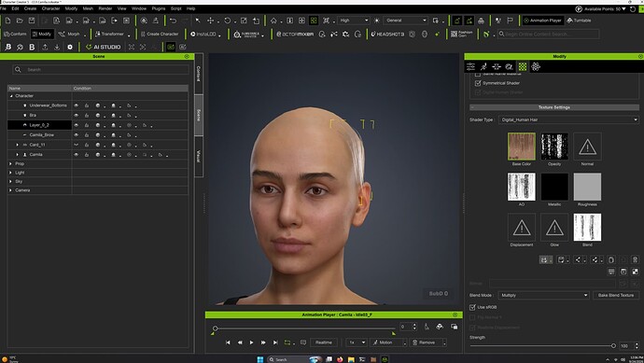
Task: Toggle the Symmetrical Shader checkbox
Action: coord(478,83)
